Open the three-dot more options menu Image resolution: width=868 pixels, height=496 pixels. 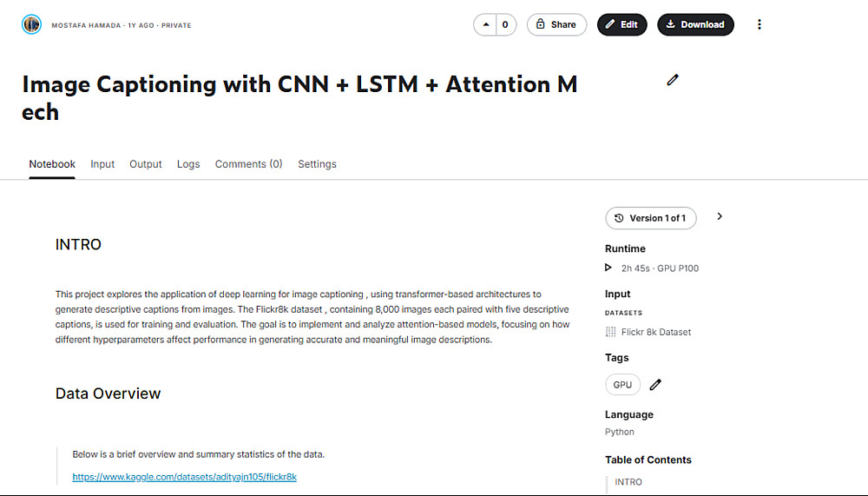coord(759,24)
